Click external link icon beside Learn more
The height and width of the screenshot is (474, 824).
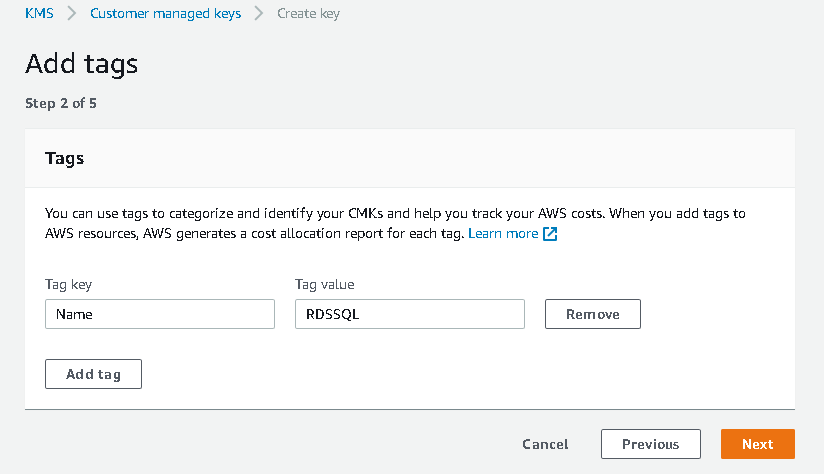tap(550, 234)
